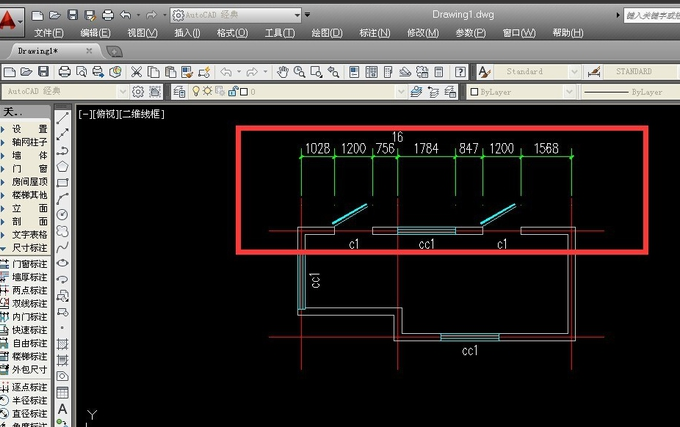Click Save As in the quick access toolbar
The image size is (680, 427).
pyautogui.click(x=90, y=16)
